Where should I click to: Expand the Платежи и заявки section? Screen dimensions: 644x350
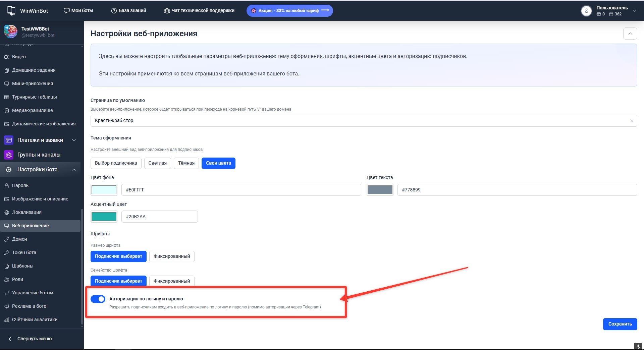coord(73,140)
